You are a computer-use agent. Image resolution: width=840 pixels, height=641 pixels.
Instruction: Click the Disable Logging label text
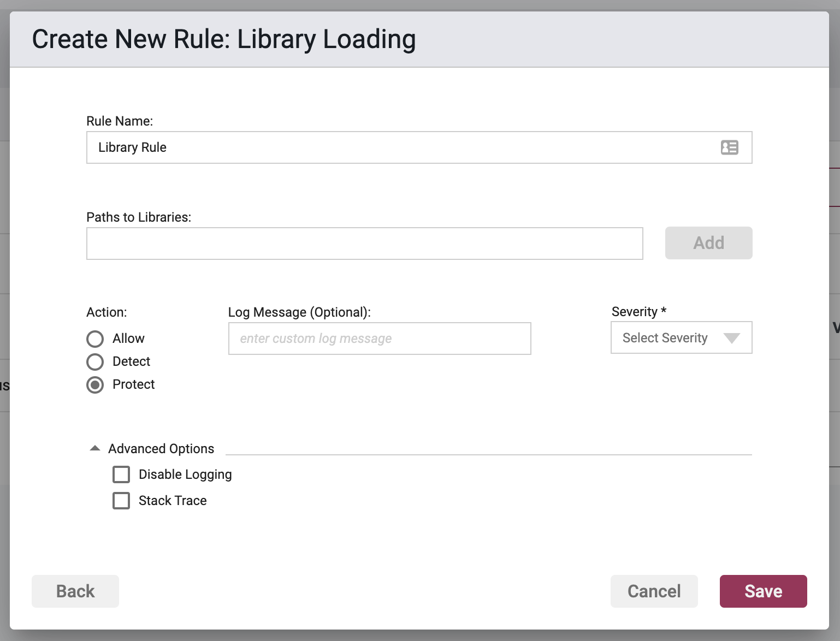[x=185, y=474]
